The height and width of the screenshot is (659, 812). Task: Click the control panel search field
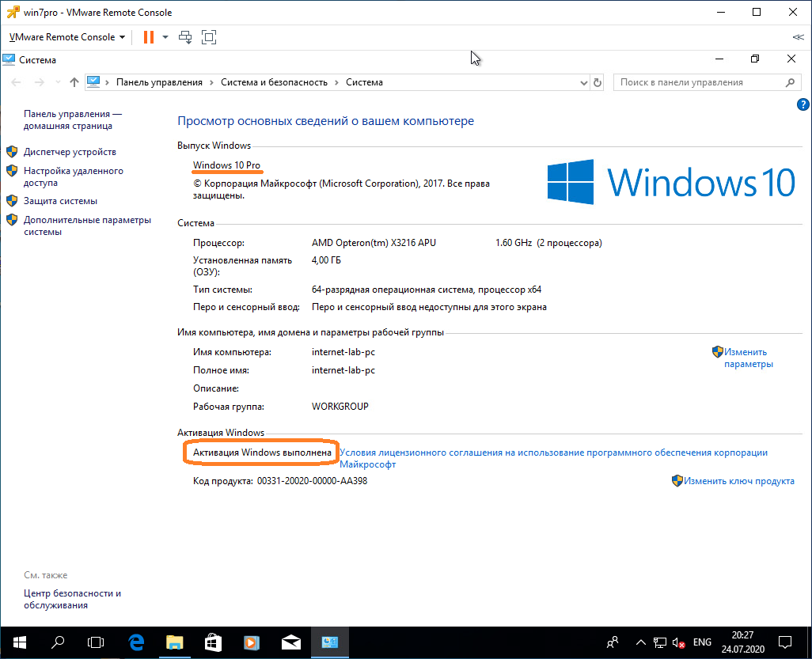[x=707, y=82]
